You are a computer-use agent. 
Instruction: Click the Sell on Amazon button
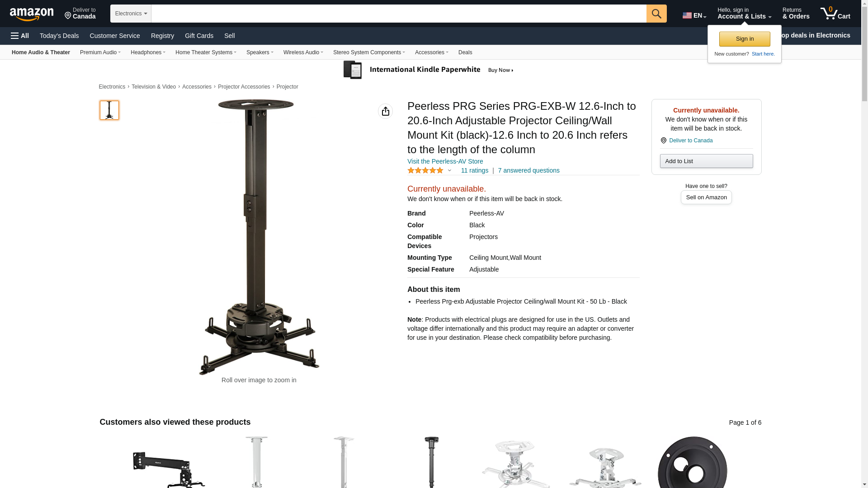pyautogui.click(x=706, y=197)
